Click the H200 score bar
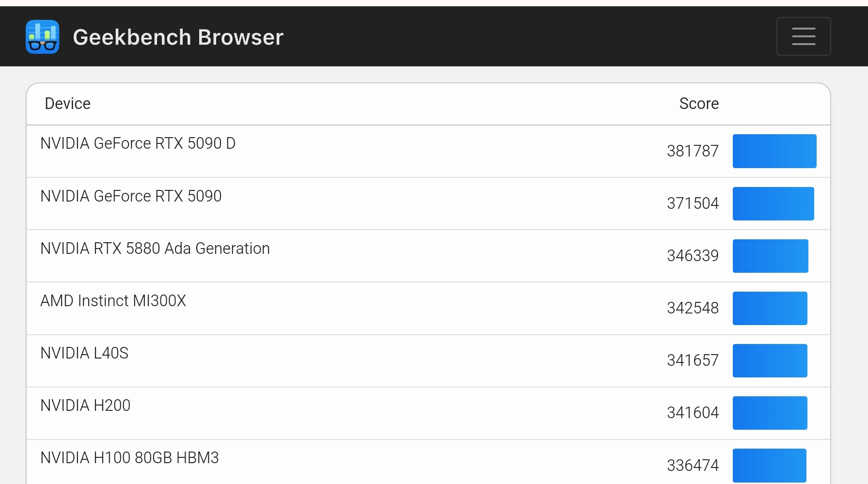 pyautogui.click(x=770, y=413)
